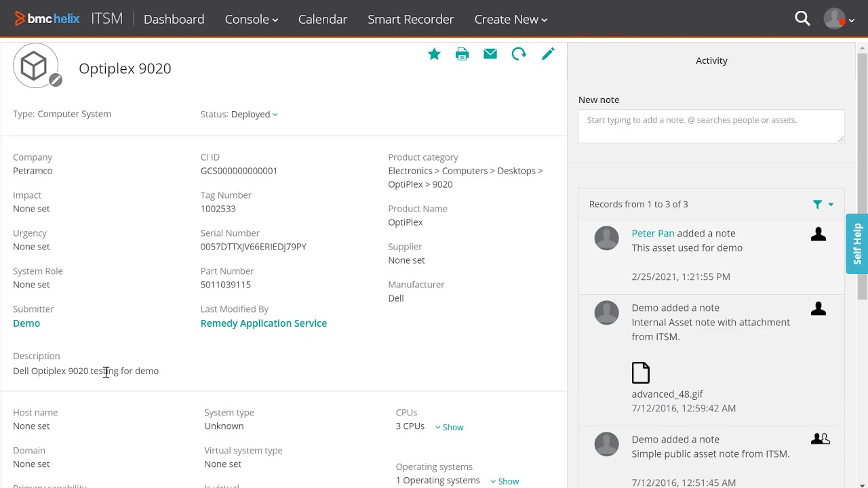Select the serial number 0057DTTXJV66ERIEDJ79PY

(254, 247)
